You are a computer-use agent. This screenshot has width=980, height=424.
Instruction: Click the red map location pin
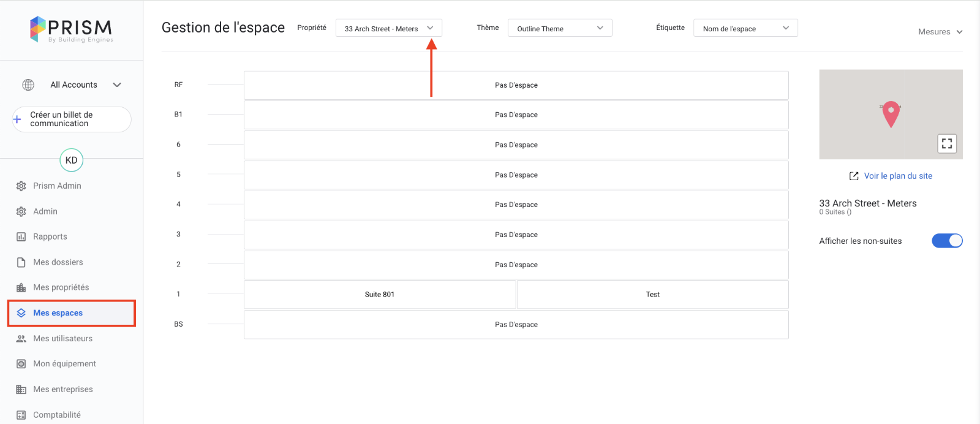coord(891,113)
